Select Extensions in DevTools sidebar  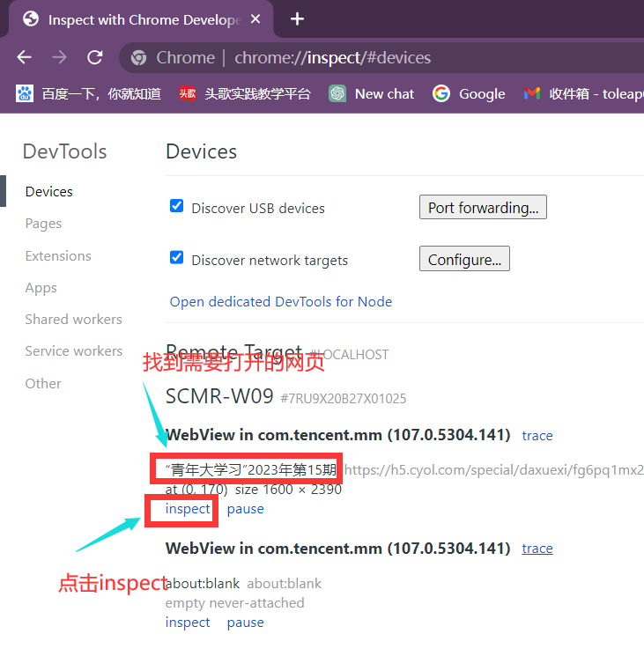coord(58,255)
